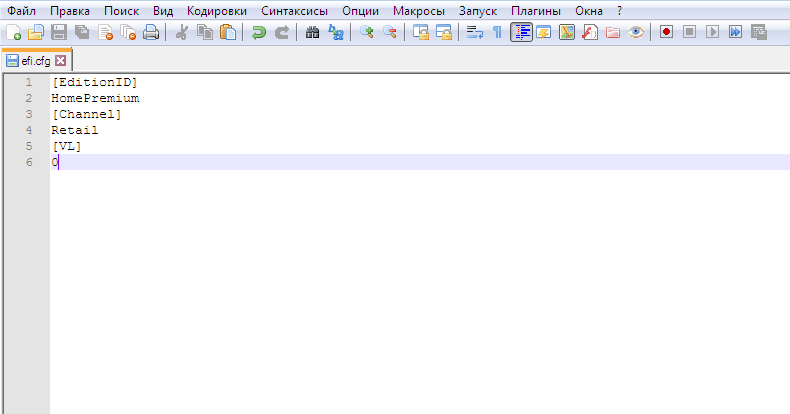Select the efi.cfg tab
This screenshot has height=414, width=790.
(37, 61)
